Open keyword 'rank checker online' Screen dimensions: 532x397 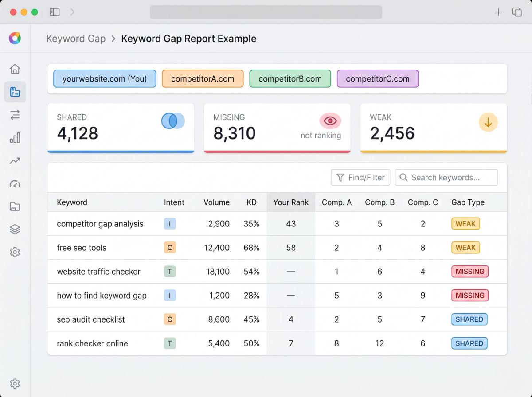[x=92, y=343]
